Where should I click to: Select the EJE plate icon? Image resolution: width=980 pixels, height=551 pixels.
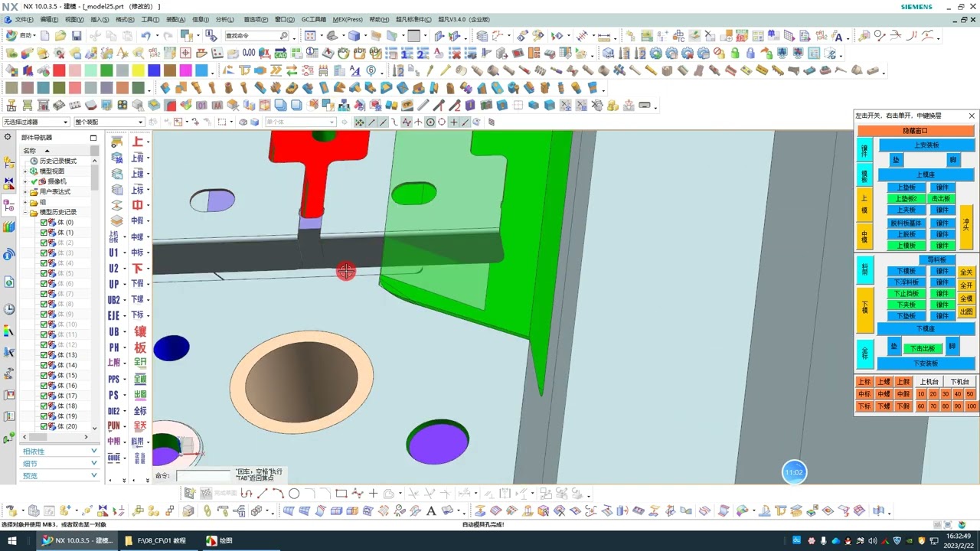114,315
